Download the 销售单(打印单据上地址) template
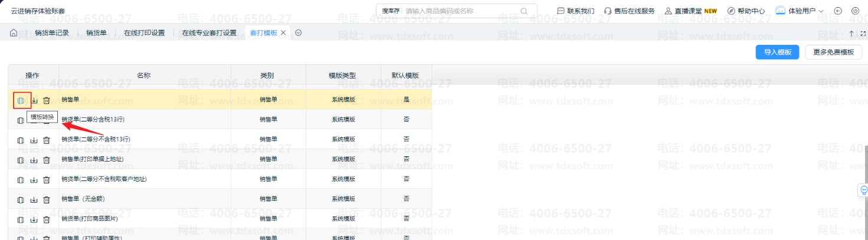This screenshot has height=240, width=868. point(34,160)
